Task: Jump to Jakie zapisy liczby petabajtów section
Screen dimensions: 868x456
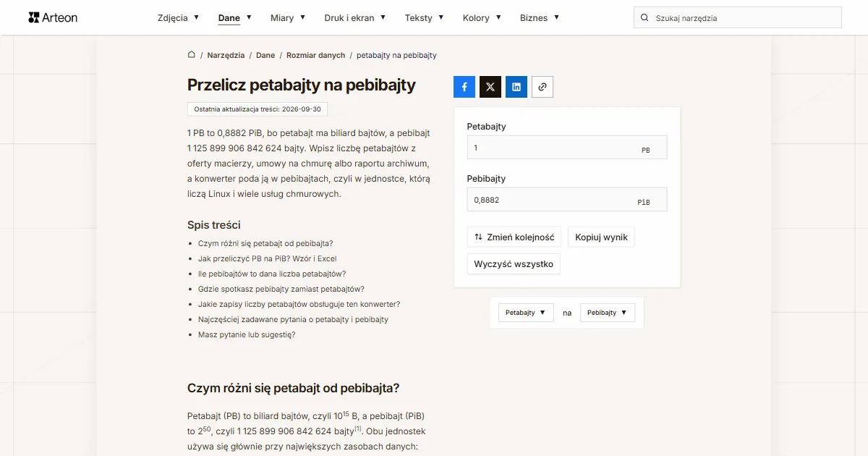Action: [x=299, y=304]
